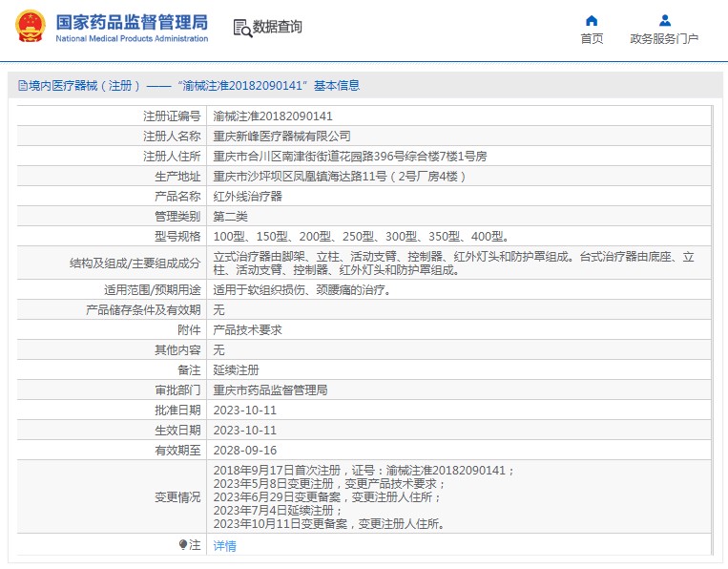Click approving department 重庆市药品监督管理局
The width and height of the screenshot is (728, 569).
[x=270, y=390]
